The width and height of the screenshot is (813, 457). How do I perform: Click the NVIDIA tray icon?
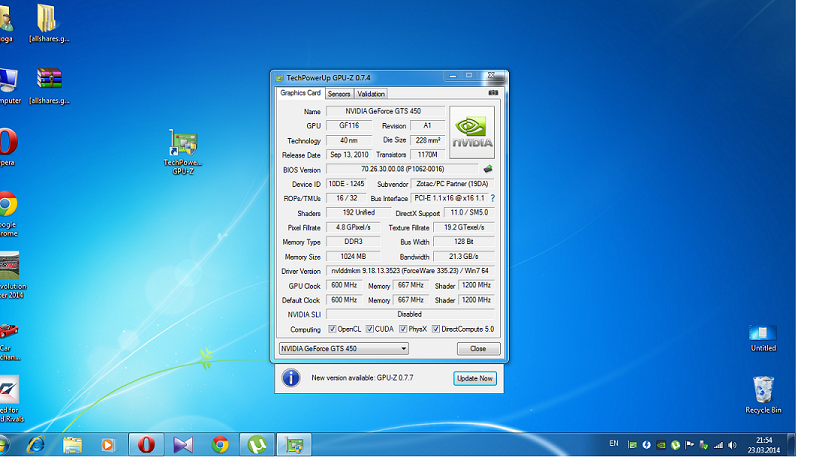pyautogui.click(x=661, y=445)
